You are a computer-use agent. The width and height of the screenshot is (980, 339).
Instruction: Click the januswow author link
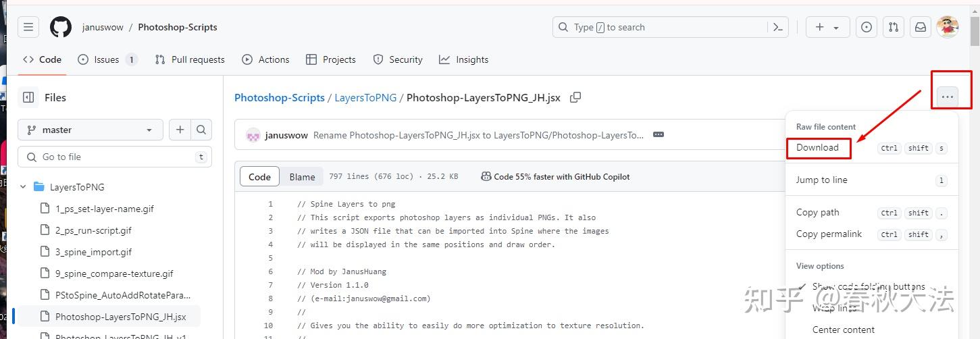click(286, 135)
